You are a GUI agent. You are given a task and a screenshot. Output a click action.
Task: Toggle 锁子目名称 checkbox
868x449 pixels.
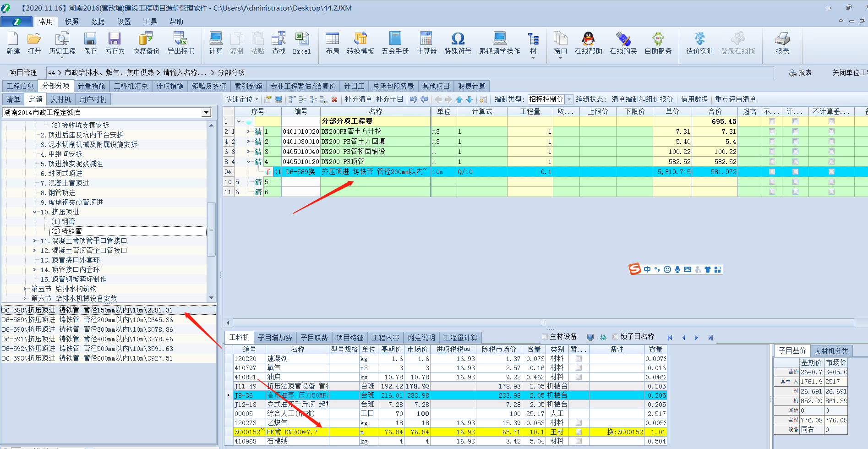(616, 337)
